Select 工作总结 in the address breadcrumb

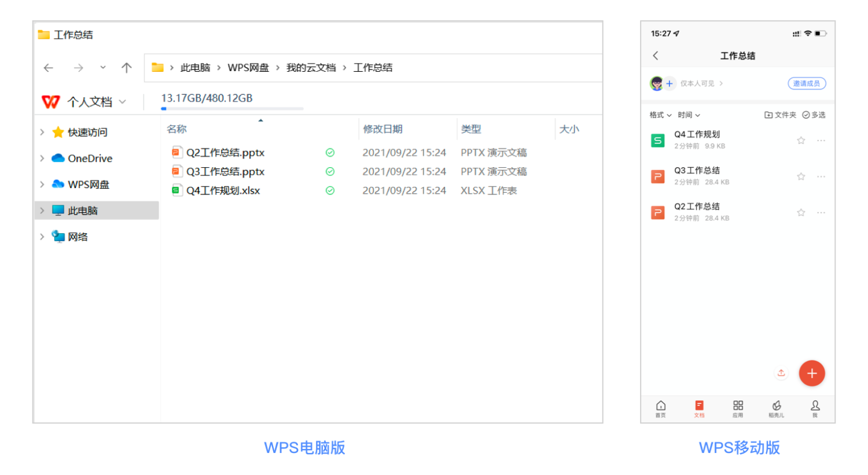click(x=373, y=68)
